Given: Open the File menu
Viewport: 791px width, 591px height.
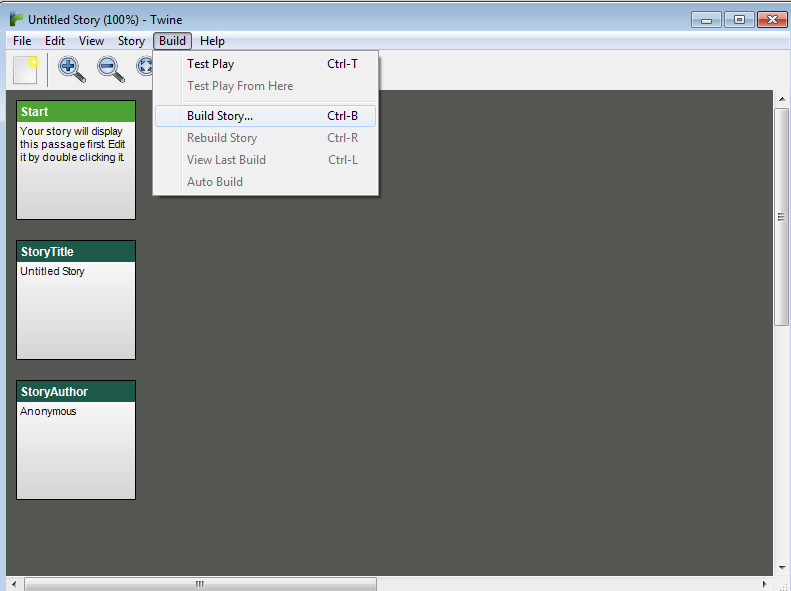Looking at the screenshot, I should click(22, 41).
